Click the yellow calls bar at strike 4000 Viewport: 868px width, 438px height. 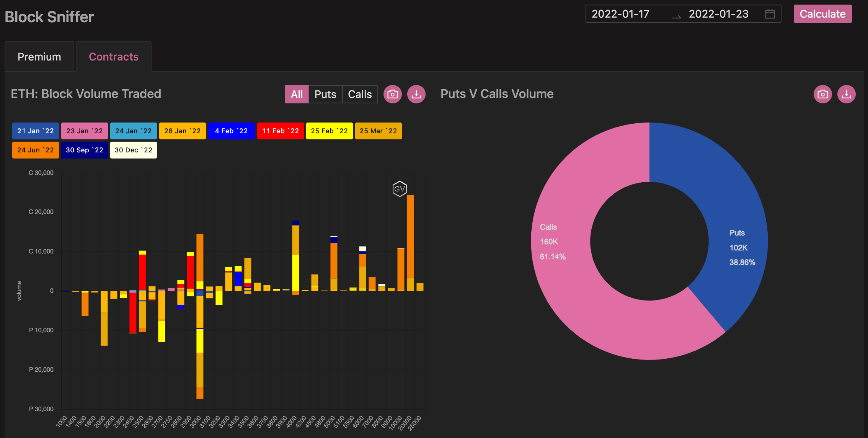pyautogui.click(x=295, y=273)
